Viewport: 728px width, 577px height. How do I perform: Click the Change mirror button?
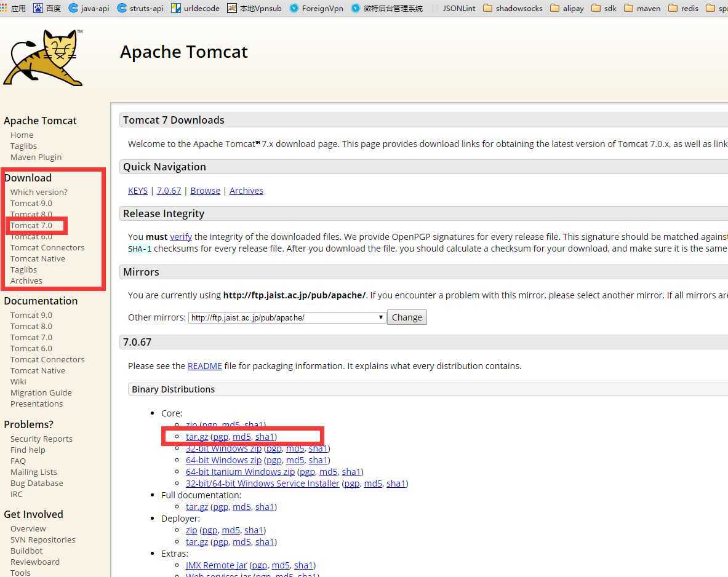407,317
